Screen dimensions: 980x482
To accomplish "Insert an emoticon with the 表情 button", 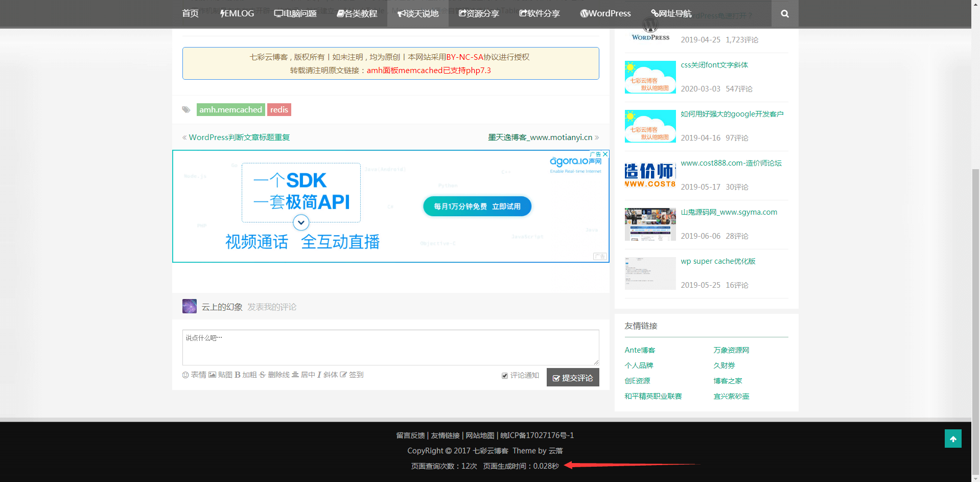I will click(194, 375).
